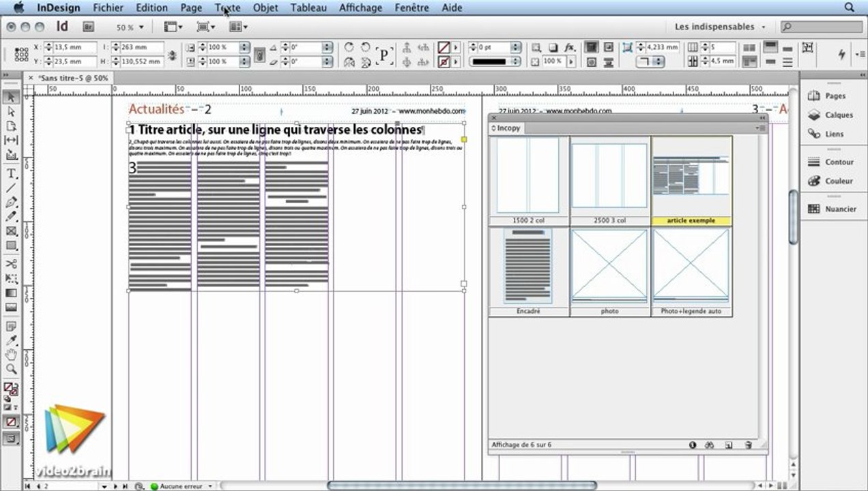This screenshot has height=491, width=868.
Task: Select the Gap tool
Action: pyautogui.click(x=11, y=140)
